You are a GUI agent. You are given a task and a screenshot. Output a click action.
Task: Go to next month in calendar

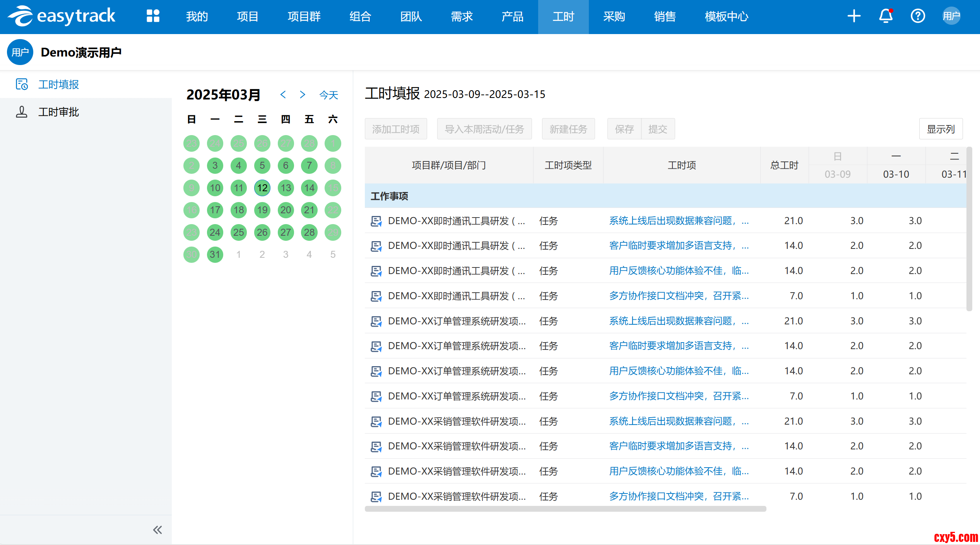coord(303,94)
